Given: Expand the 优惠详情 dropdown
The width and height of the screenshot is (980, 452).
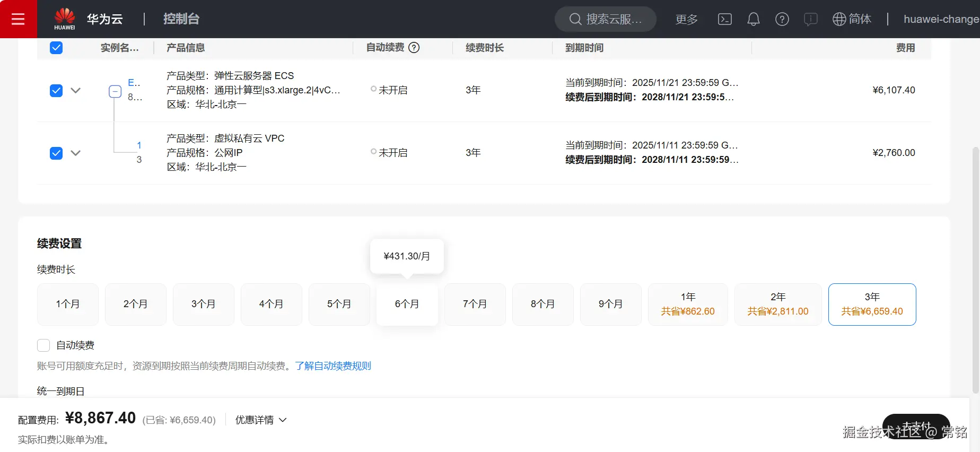Looking at the screenshot, I should click(x=261, y=420).
